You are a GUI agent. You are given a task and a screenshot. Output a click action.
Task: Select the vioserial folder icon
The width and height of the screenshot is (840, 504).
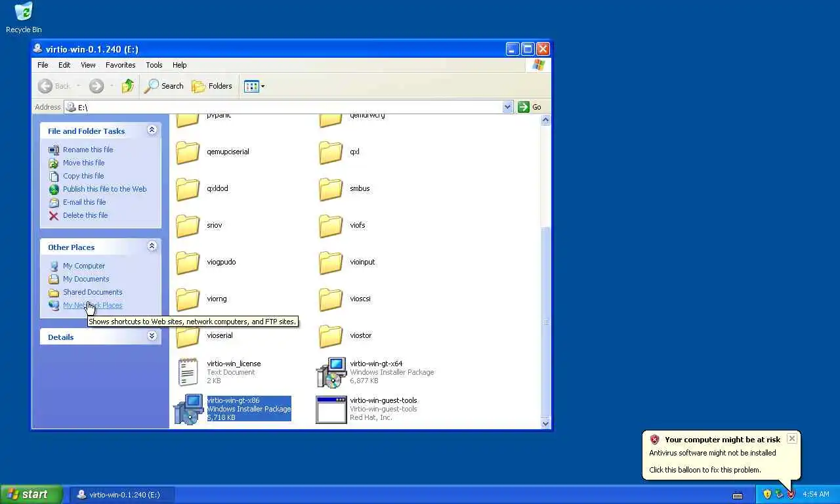tap(188, 336)
